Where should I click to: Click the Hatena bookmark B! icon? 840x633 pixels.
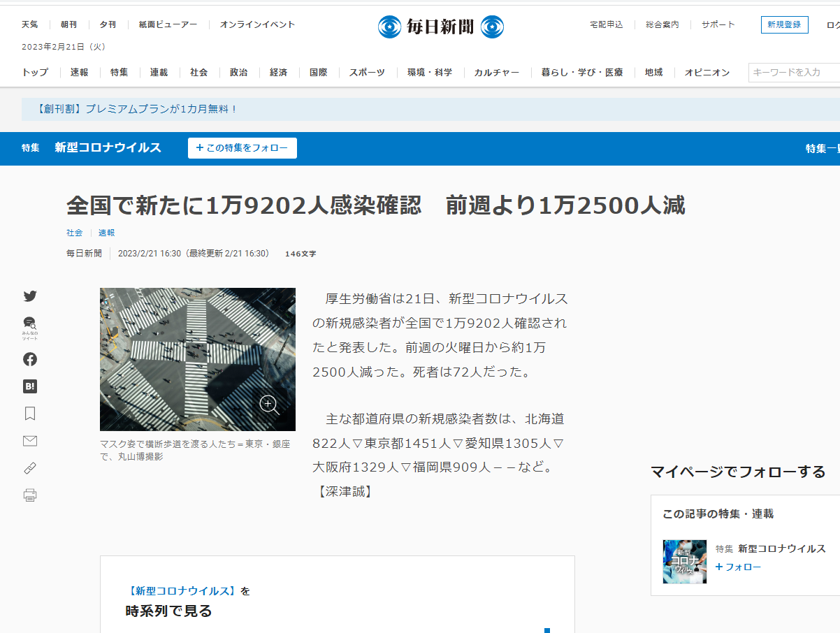[x=30, y=386]
